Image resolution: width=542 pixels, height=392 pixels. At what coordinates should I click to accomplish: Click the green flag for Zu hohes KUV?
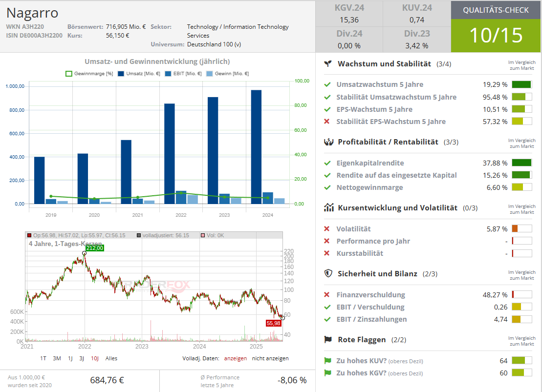click(x=327, y=361)
